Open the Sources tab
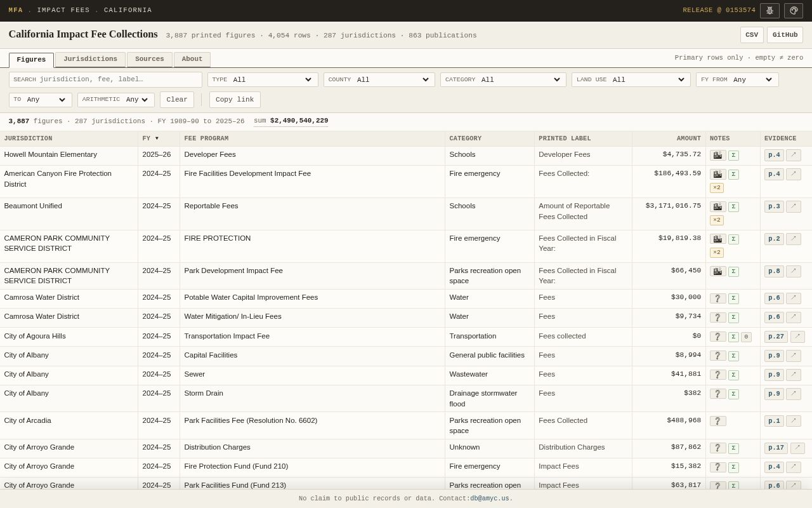This screenshot has height=508, width=812. (x=150, y=60)
